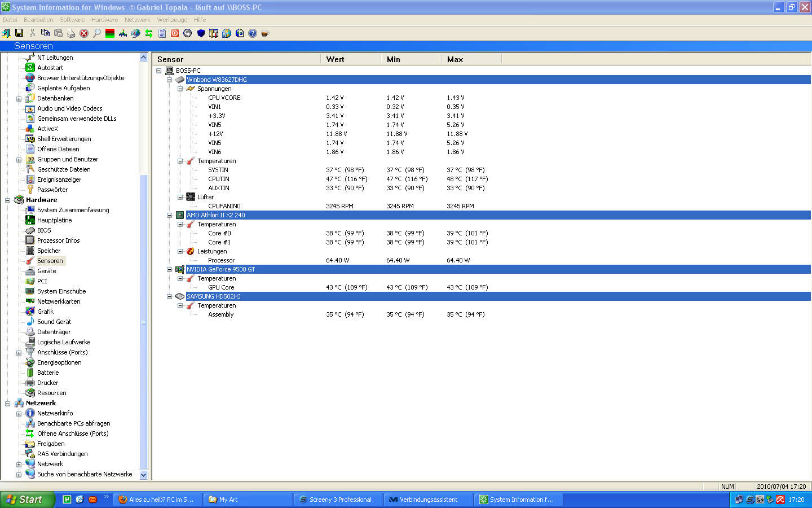Collapse the Lüfter sensor branch
Screen dimensions: 812x508
pyautogui.click(x=180, y=197)
